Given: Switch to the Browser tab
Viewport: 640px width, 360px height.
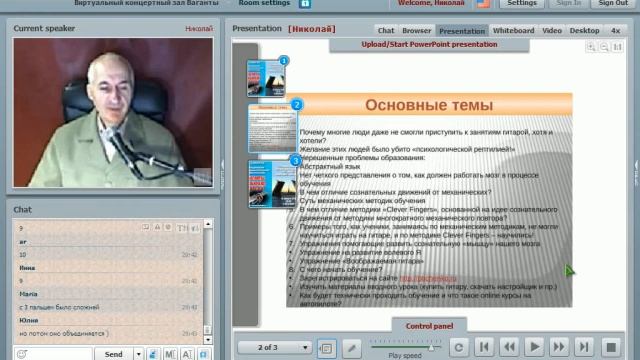Looking at the screenshot, I should [416, 31].
